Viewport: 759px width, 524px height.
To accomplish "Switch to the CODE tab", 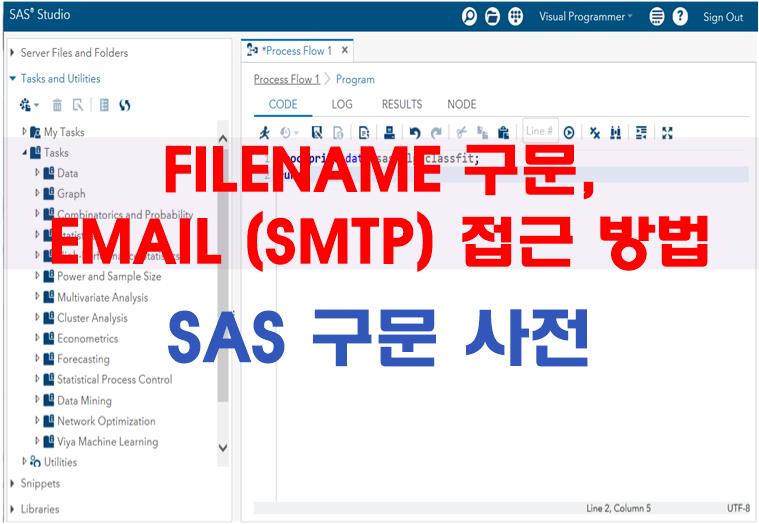I will [x=283, y=104].
